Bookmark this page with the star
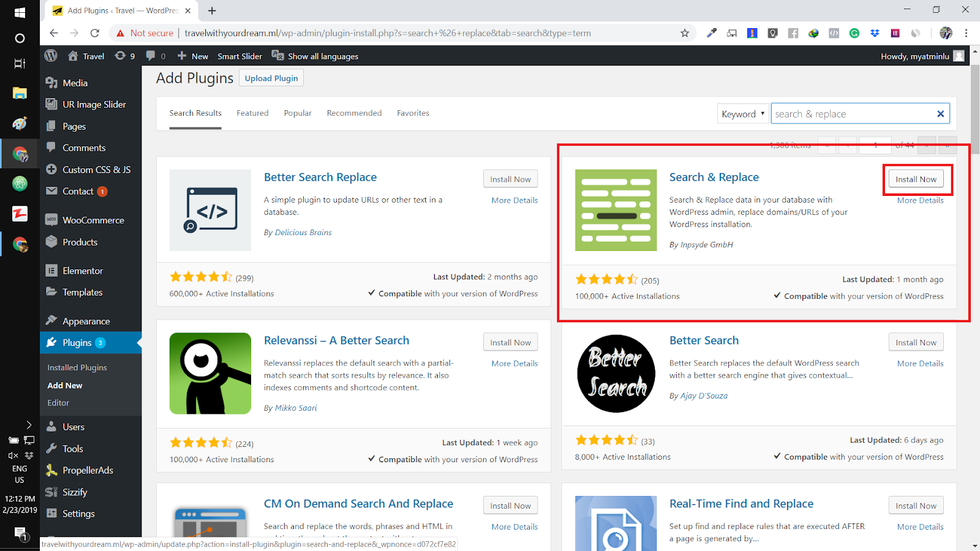Viewport: 980px width, 551px height. pyautogui.click(x=685, y=33)
